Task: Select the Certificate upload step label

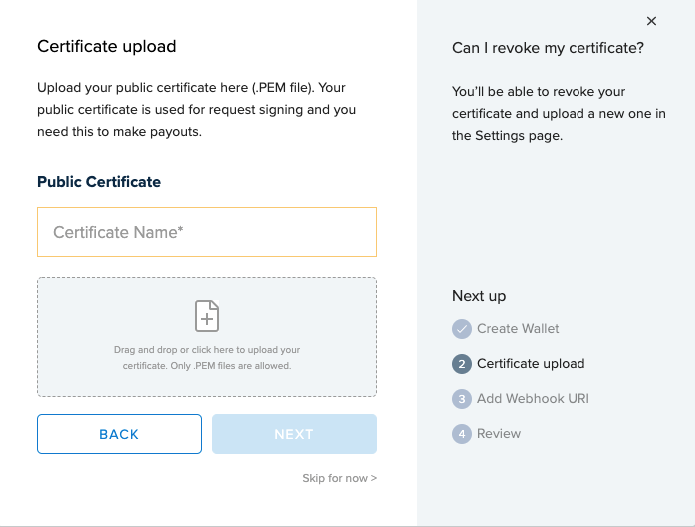Action: pos(531,363)
